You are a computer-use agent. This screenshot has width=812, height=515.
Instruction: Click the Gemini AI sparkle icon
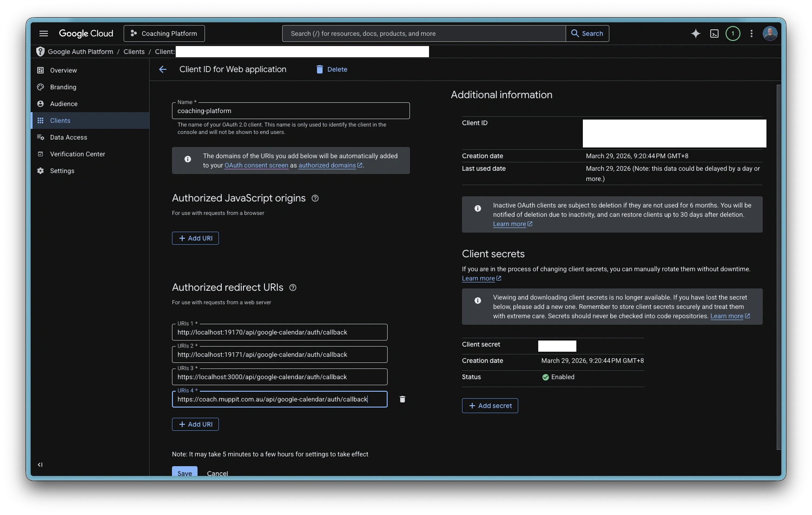tap(695, 33)
